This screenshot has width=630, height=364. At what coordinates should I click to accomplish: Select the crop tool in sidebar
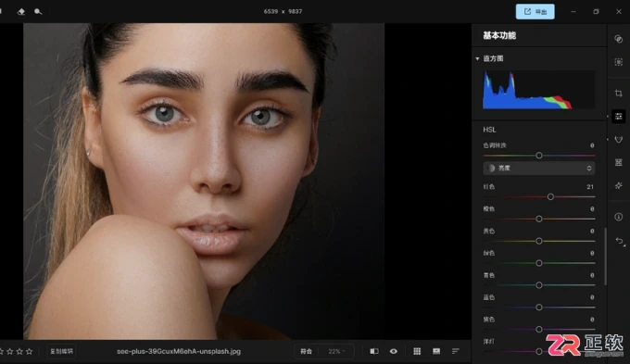[x=618, y=94]
